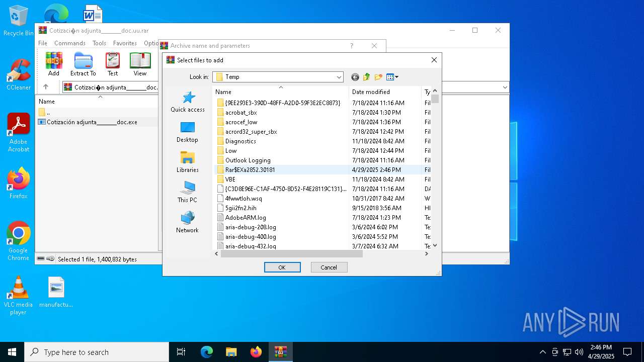Select the manufactu... image file on the desktop
The height and width of the screenshot is (362, 644).
pyautogui.click(x=56, y=292)
